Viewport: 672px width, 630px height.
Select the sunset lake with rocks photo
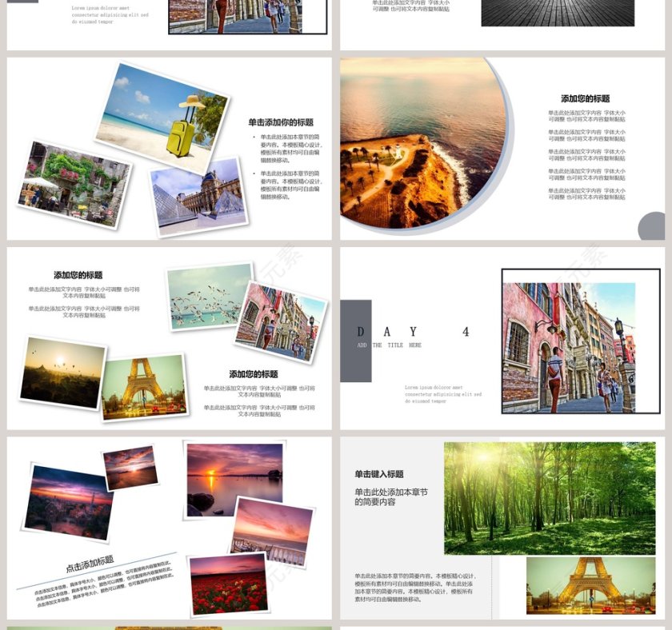pyautogui.click(x=234, y=480)
